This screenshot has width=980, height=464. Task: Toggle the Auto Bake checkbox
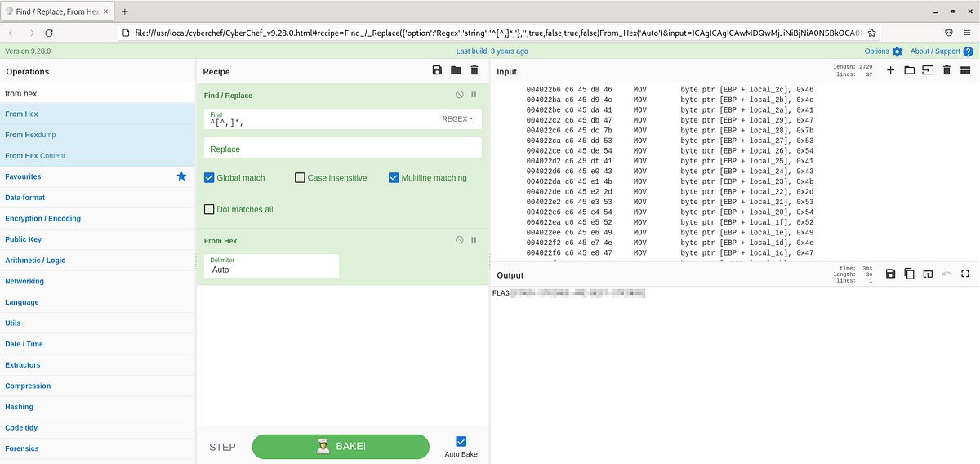tap(461, 441)
